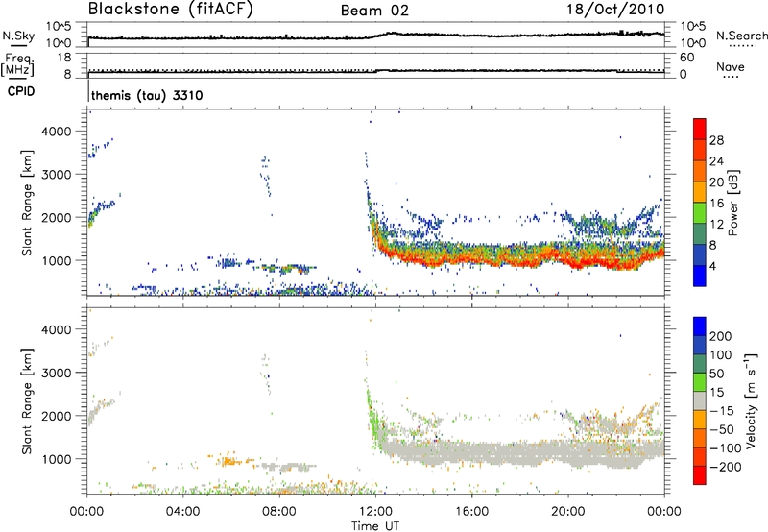Select the 'themis (tau) 3310' mode text

pos(147,95)
